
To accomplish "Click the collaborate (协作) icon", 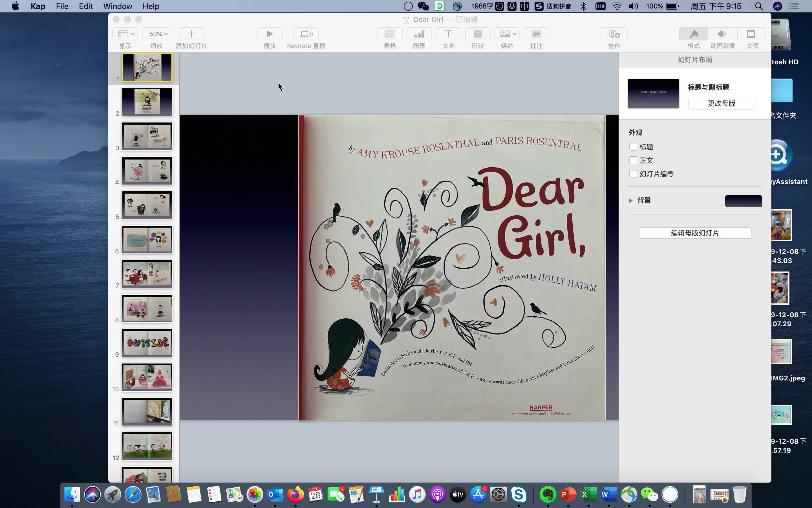I will coord(614,34).
